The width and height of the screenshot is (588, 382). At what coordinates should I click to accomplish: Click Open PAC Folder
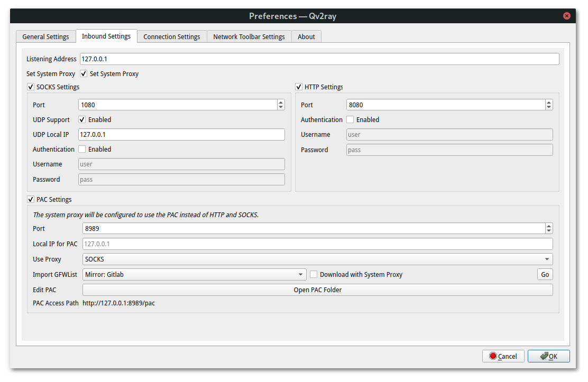click(x=317, y=290)
